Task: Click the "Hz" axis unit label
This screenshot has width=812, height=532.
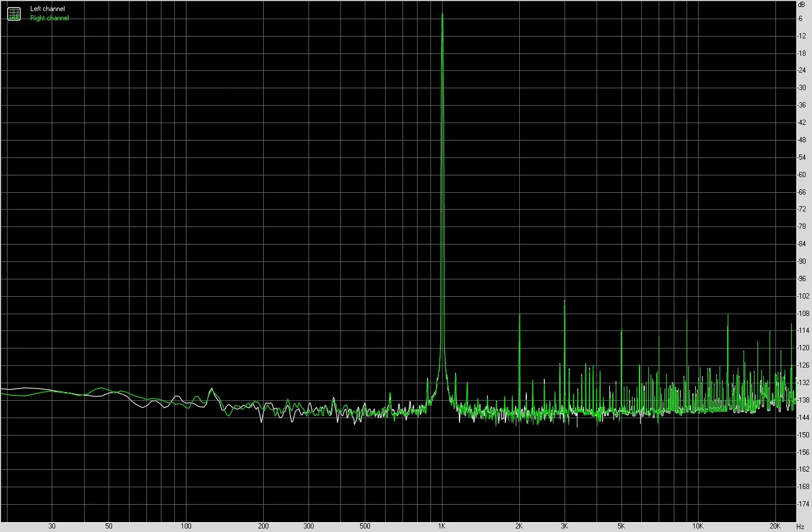Action: point(800,526)
